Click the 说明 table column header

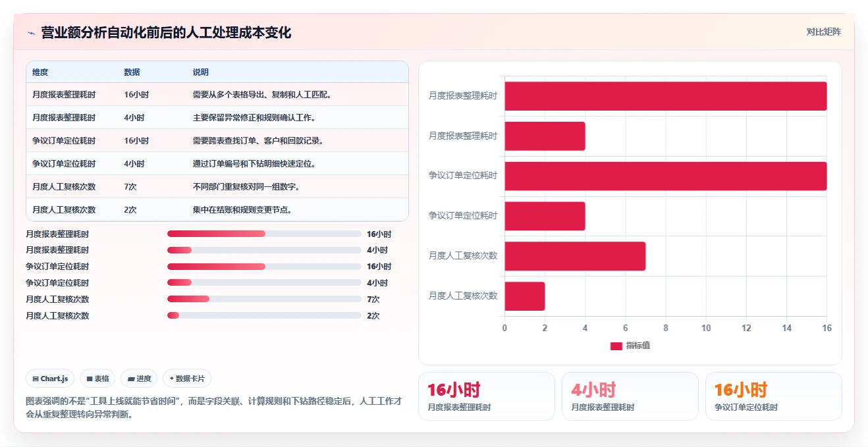(201, 72)
